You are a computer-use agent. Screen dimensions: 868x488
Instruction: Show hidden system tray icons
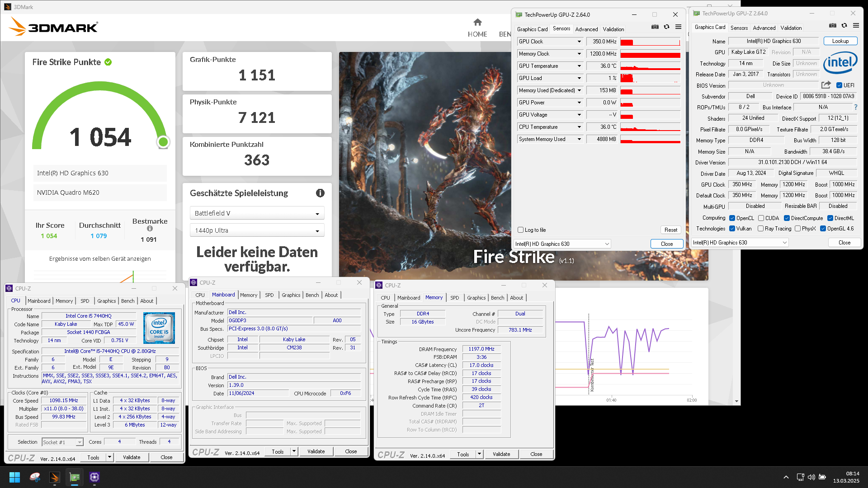[786, 477]
